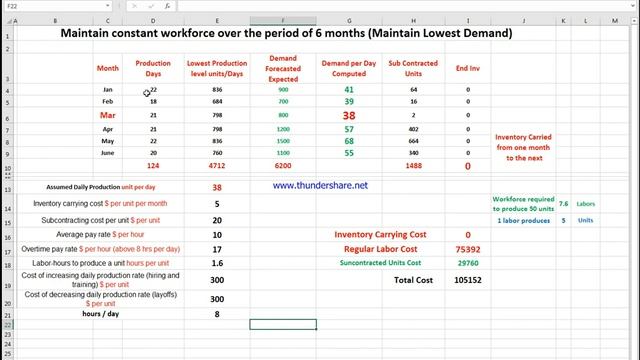Click into the formula bar input

(x=402, y=6)
